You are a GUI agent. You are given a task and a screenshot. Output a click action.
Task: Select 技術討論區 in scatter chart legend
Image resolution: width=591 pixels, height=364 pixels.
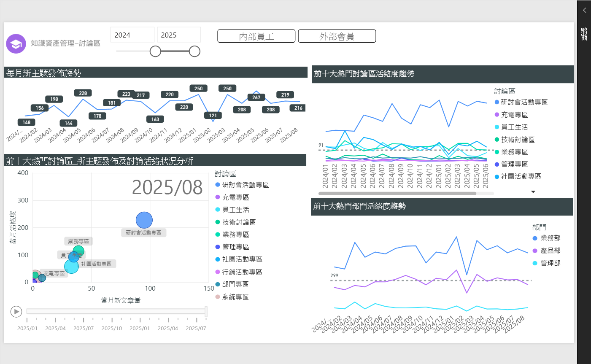[236, 222]
